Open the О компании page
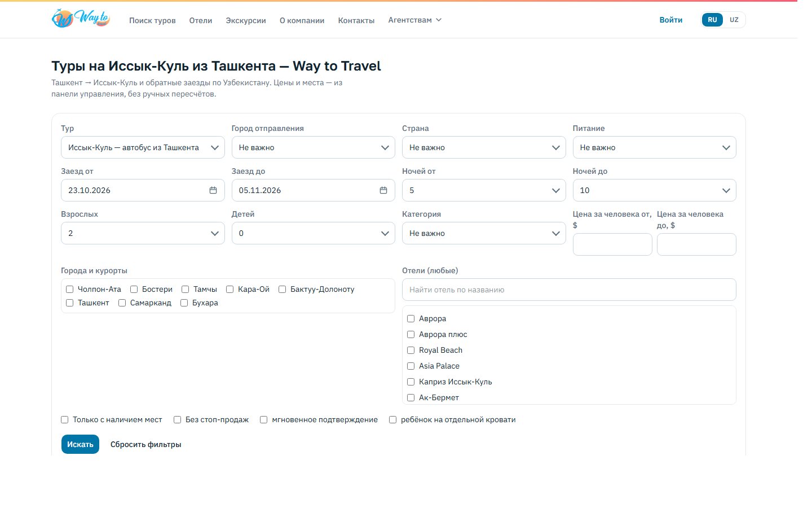Screen dimensions: 812x508 [x=302, y=20]
